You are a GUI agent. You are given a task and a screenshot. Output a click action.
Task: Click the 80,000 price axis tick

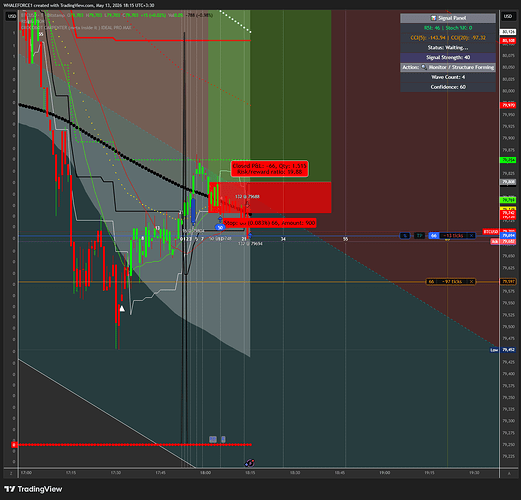[x=508, y=91]
